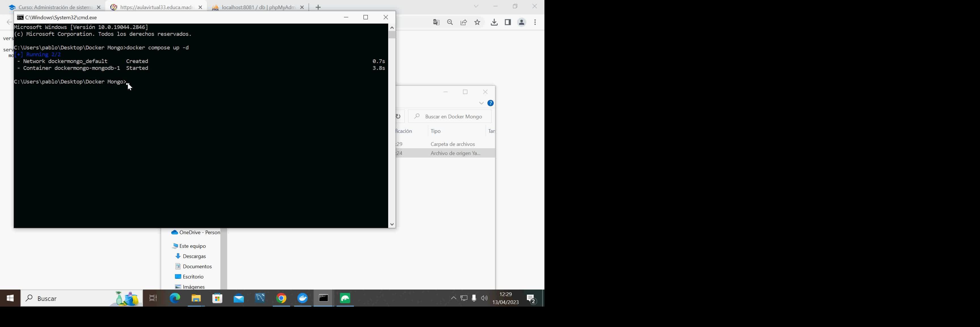Select Descargas in Explorer navigation pane
Viewport: 980px width, 327px height.
[194, 256]
